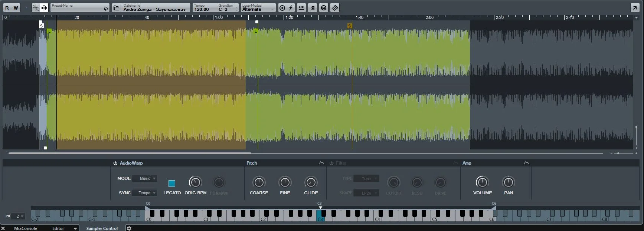The height and width of the screenshot is (231, 644).
Task: Click the Amp PAN knob
Action: point(508,182)
